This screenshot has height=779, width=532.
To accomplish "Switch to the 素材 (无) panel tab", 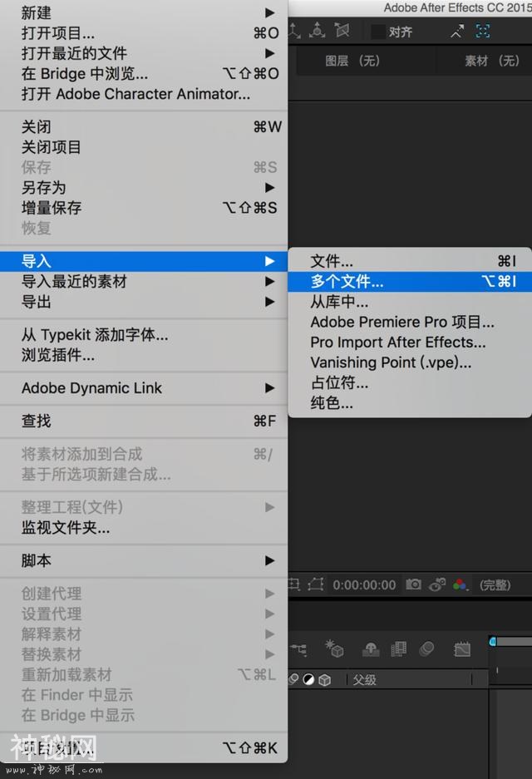I will click(x=492, y=62).
